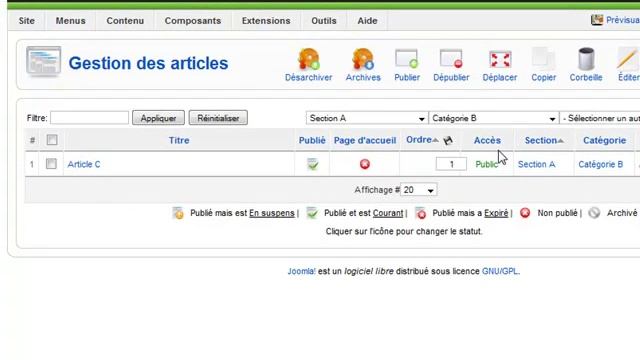Viewport: 640px width, 360px height.
Task: Focus the Filtre text field
Action: 89,118
